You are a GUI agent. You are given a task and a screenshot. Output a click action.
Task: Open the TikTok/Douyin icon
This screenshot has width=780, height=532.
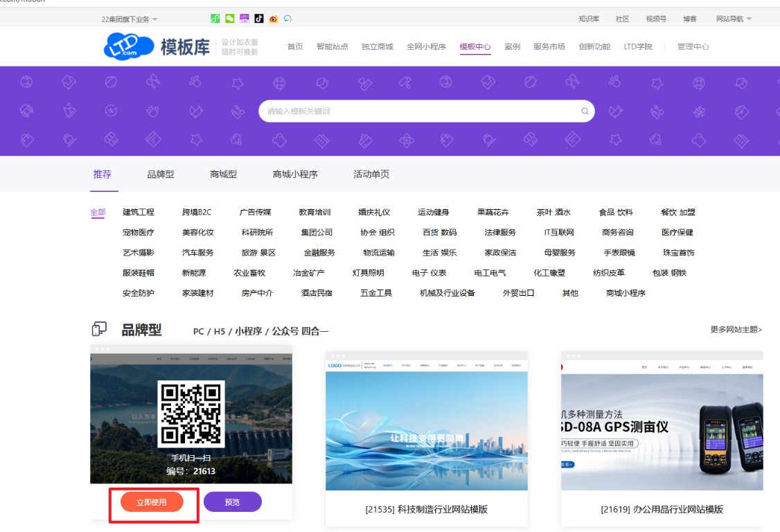click(258, 19)
